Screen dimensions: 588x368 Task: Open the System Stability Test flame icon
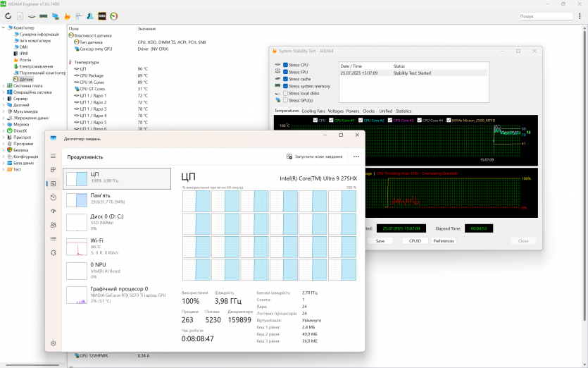67,16
